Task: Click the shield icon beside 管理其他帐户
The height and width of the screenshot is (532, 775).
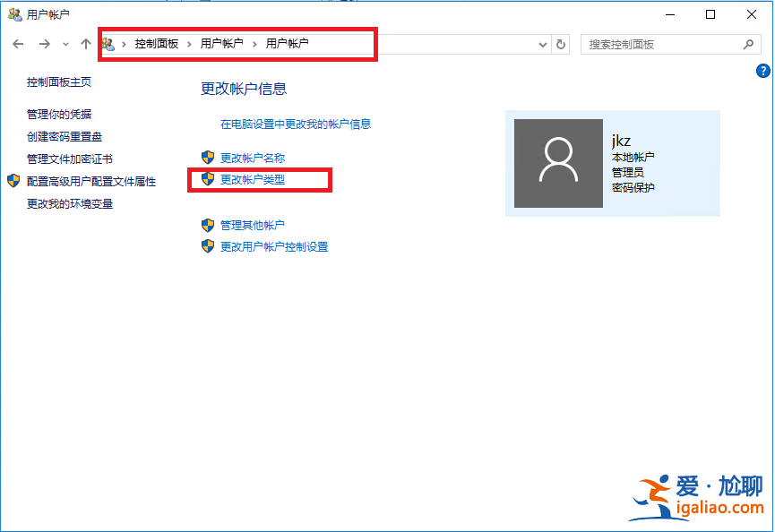Action: click(x=208, y=225)
